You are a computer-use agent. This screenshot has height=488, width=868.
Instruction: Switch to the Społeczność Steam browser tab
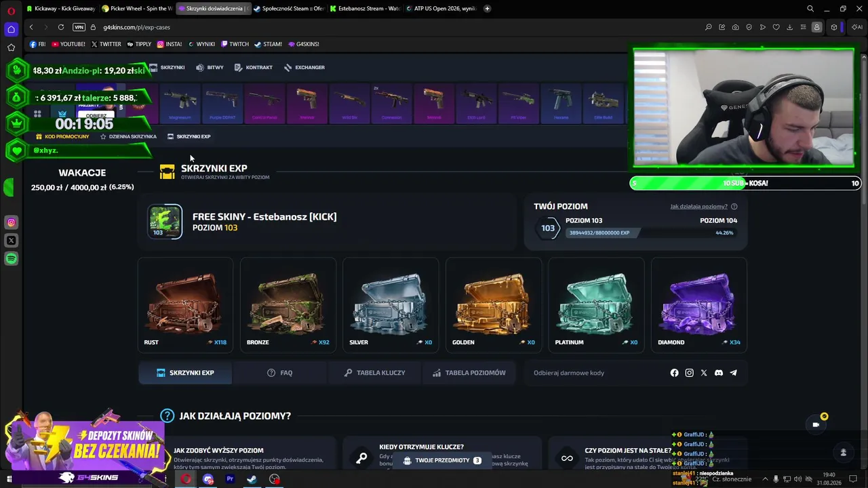[x=289, y=8]
